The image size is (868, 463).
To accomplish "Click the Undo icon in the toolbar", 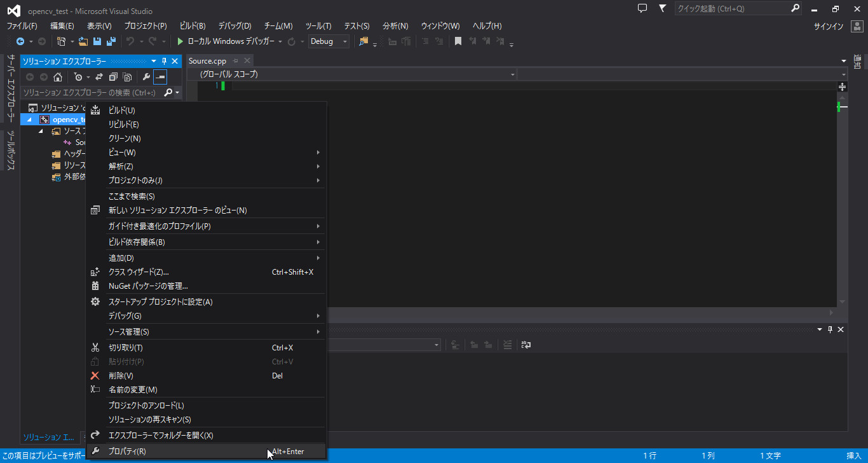I will (130, 41).
